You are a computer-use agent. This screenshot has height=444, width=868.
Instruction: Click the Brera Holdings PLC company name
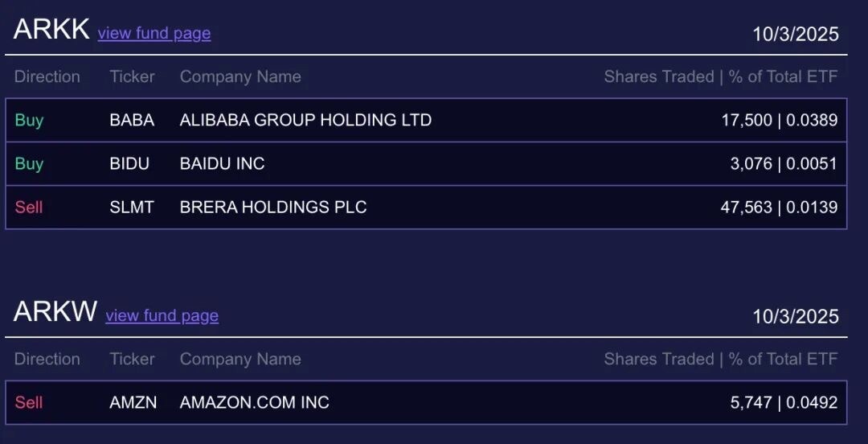pyautogui.click(x=273, y=207)
